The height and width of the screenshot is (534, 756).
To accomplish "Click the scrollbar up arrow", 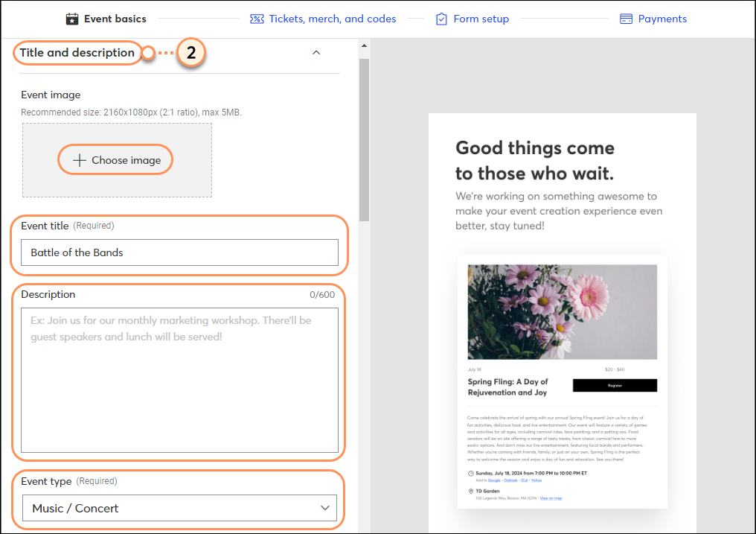I will coord(364,45).
